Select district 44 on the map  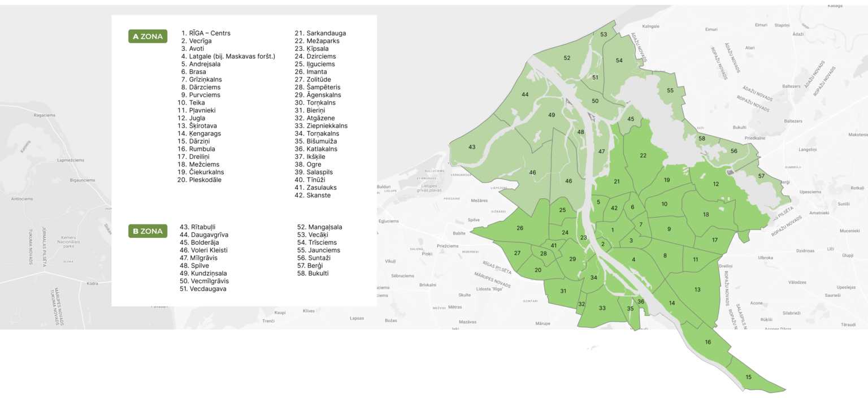[525, 94]
